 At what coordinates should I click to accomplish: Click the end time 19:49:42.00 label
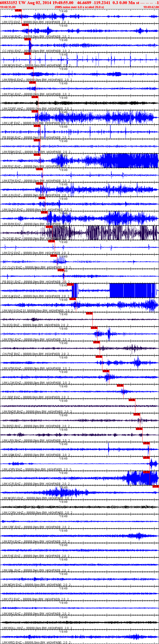point(151,7)
